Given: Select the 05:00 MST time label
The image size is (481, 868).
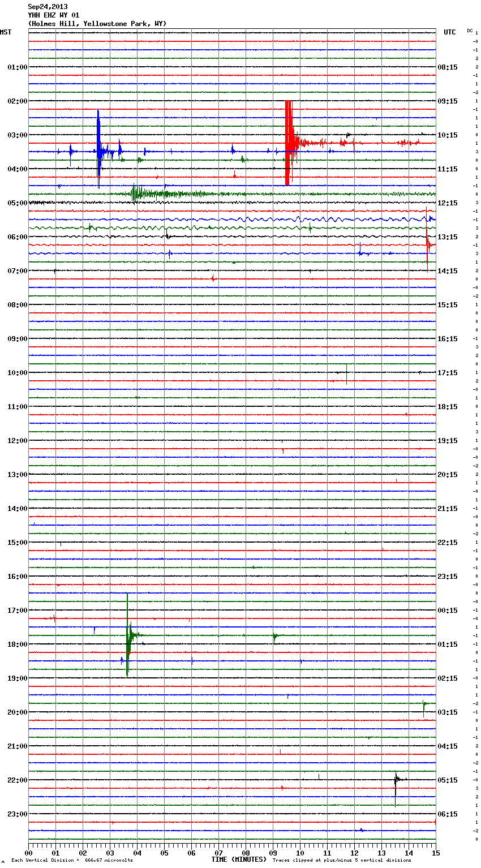Looking at the screenshot, I should tap(18, 203).
